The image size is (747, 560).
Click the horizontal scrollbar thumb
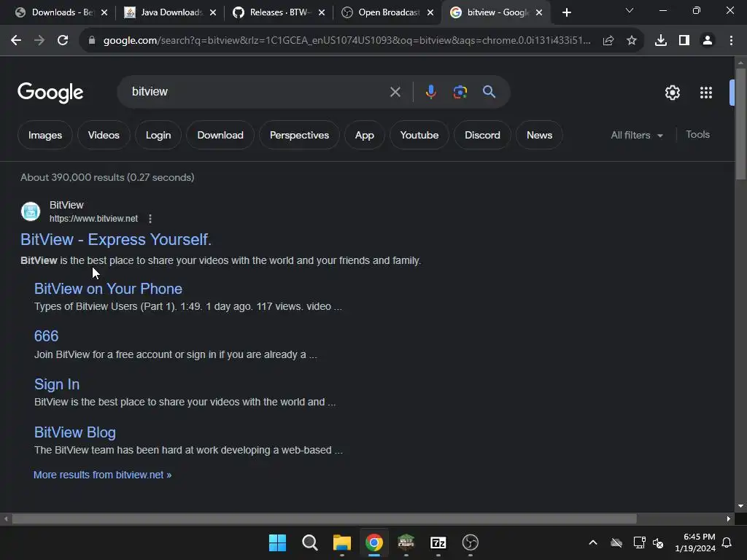[324, 519]
